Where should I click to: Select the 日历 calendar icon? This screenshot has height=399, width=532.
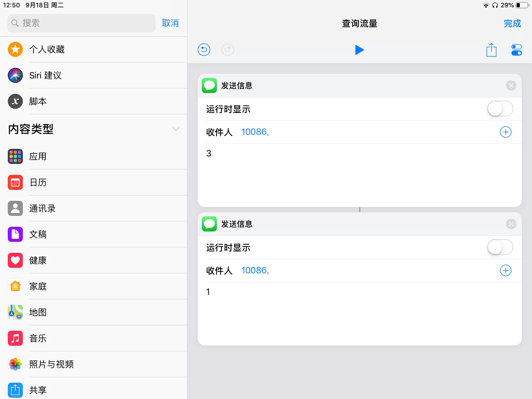click(x=15, y=182)
